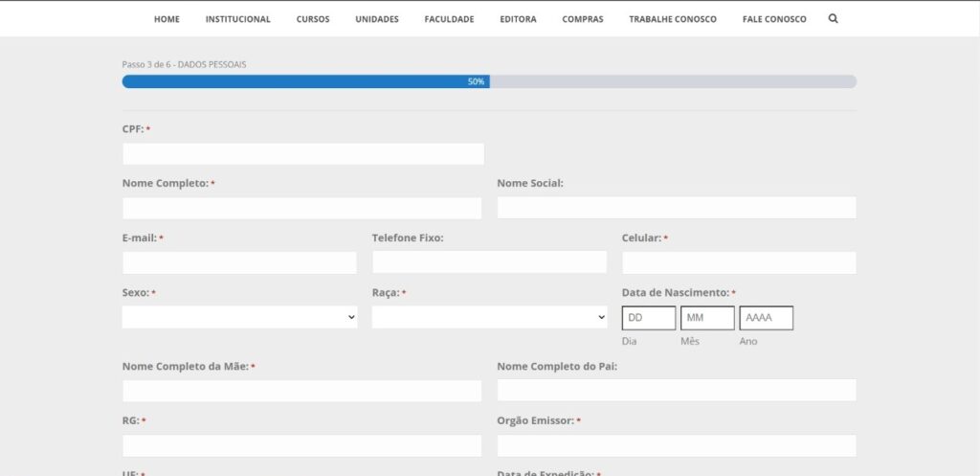Click the COMPRAS menu link

[x=583, y=19]
